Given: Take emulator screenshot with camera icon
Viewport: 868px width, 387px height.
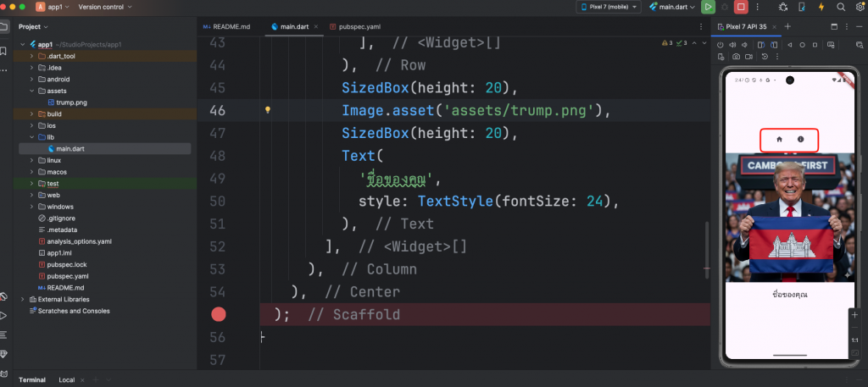Looking at the screenshot, I should pos(736,57).
